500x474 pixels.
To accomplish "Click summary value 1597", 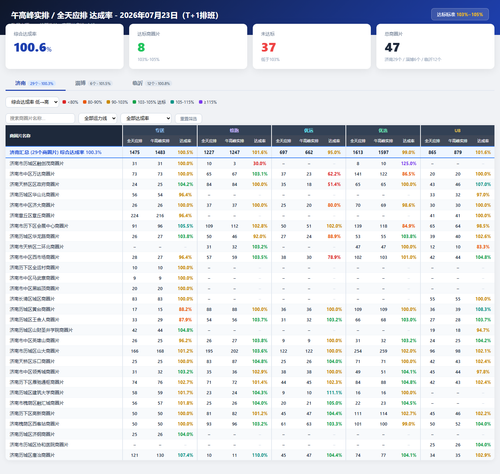I will (x=383, y=152).
